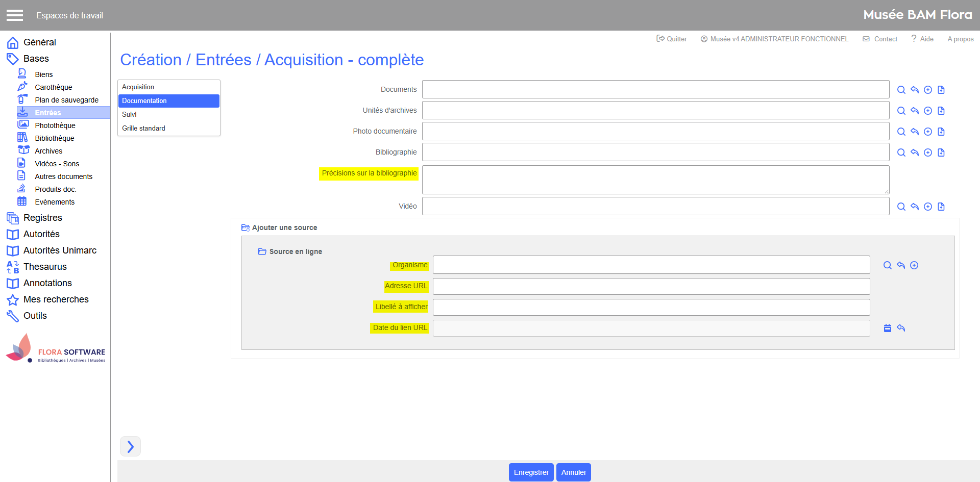980x482 pixels.
Task: Click the add icon for Vidéo field
Action: pyautogui.click(x=927, y=207)
